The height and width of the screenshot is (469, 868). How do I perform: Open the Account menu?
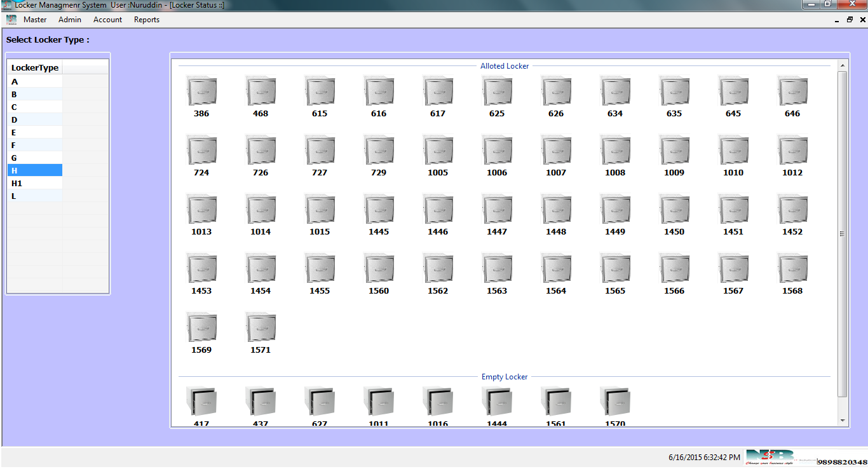(x=107, y=20)
